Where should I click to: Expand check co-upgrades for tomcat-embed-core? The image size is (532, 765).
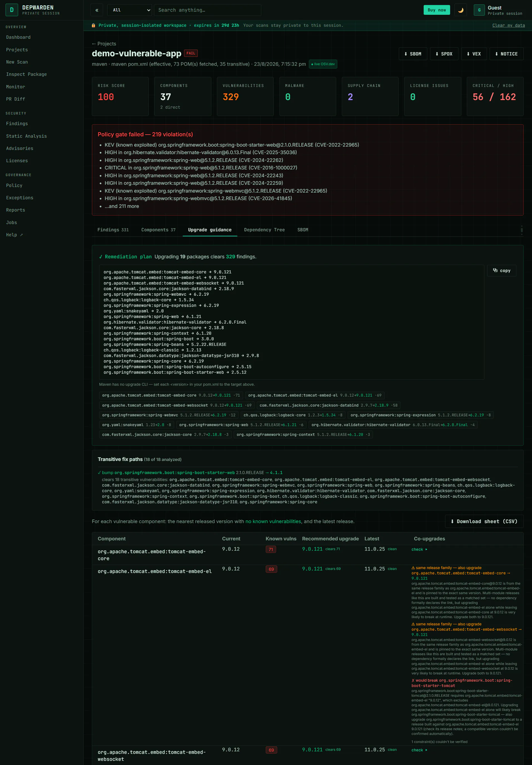coord(419,549)
